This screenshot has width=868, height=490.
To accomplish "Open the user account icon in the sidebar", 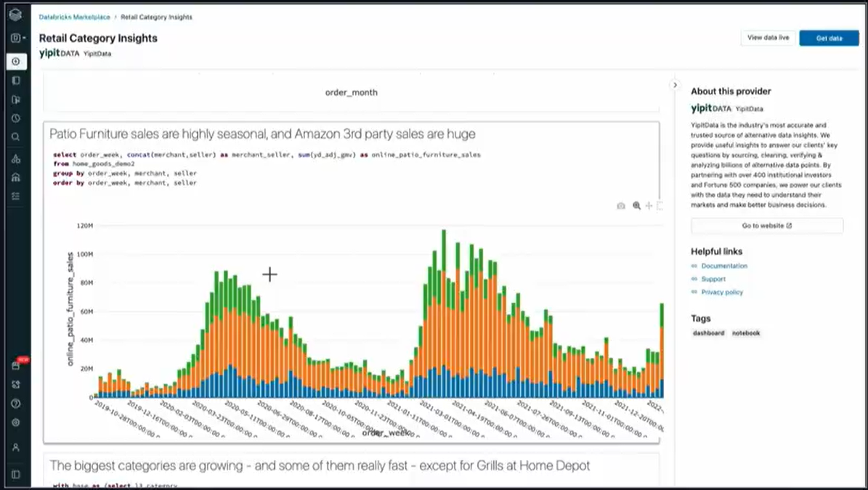I will (x=16, y=447).
